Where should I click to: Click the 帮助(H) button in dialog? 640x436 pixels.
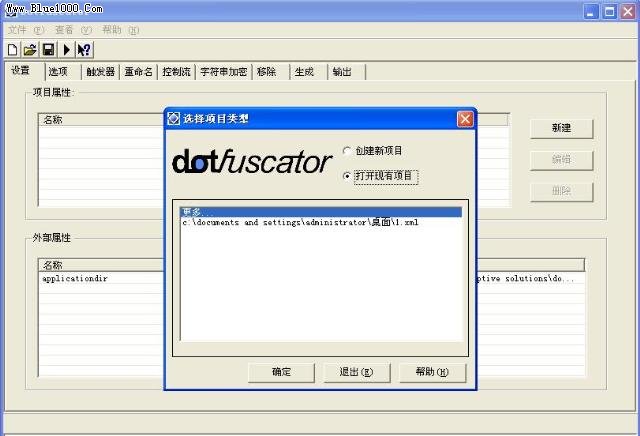tap(432, 372)
